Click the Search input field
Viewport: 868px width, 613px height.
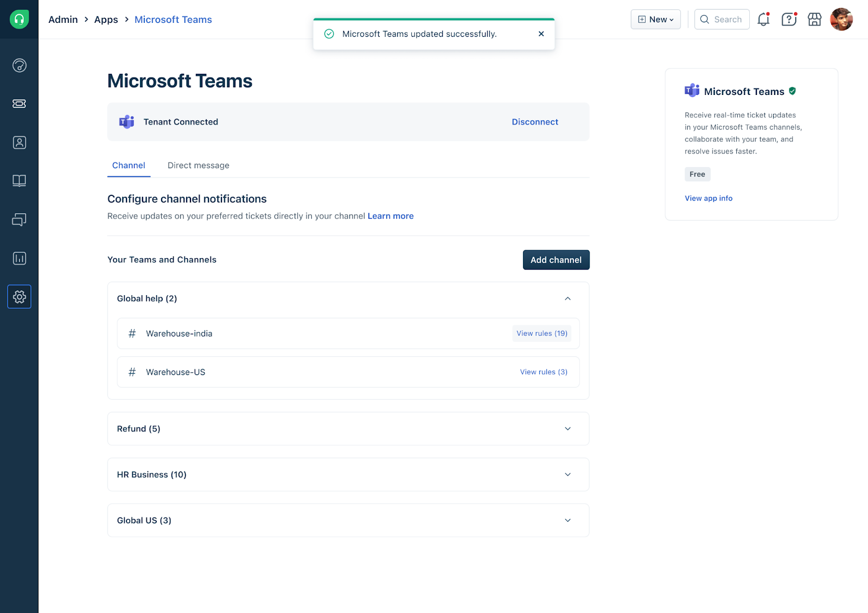pyautogui.click(x=722, y=20)
